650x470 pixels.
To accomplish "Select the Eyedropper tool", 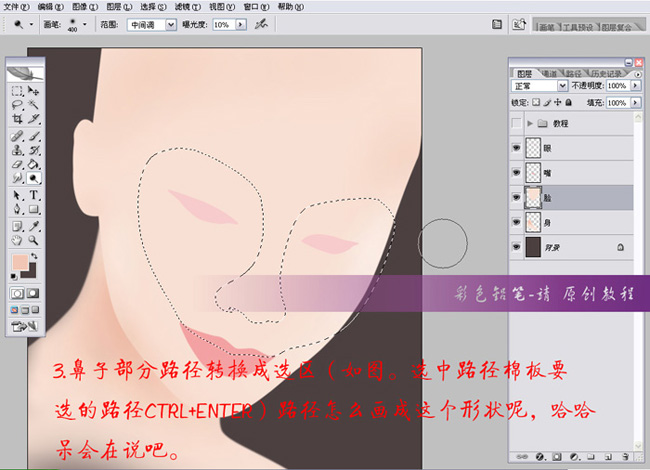I will 34,224.
